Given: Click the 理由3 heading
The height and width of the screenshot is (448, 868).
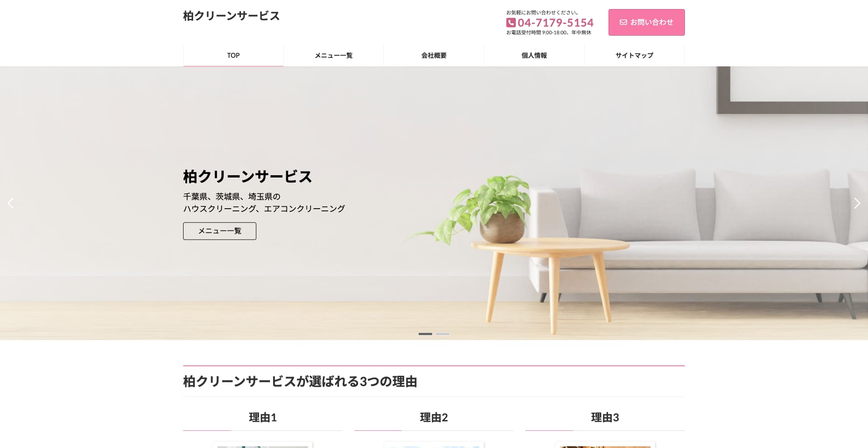Looking at the screenshot, I should click(x=605, y=417).
